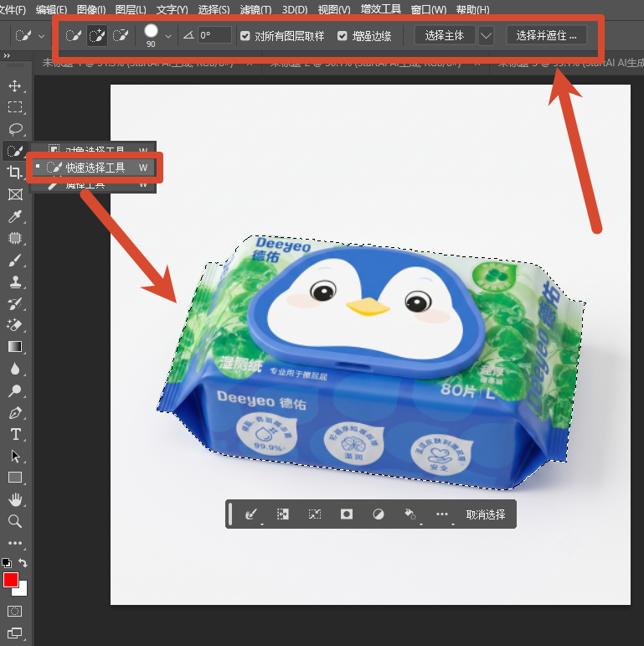Viewport: 644px width, 646px height.
Task: Open the 滤镜(T) menu
Action: pos(255,9)
